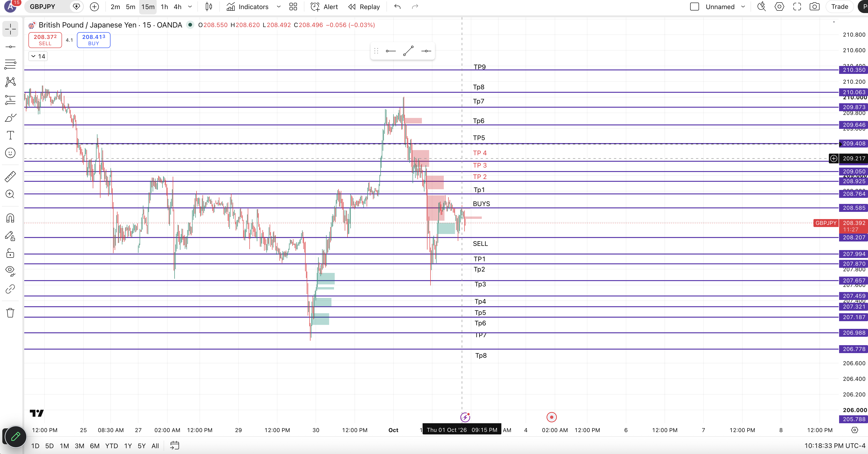868x454 pixels.
Task: Select the horizontal line drawing tool
Action: (x=10, y=47)
